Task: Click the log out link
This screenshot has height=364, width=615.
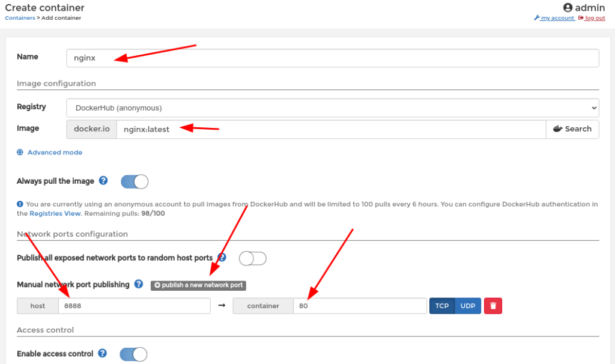Action: pos(594,18)
